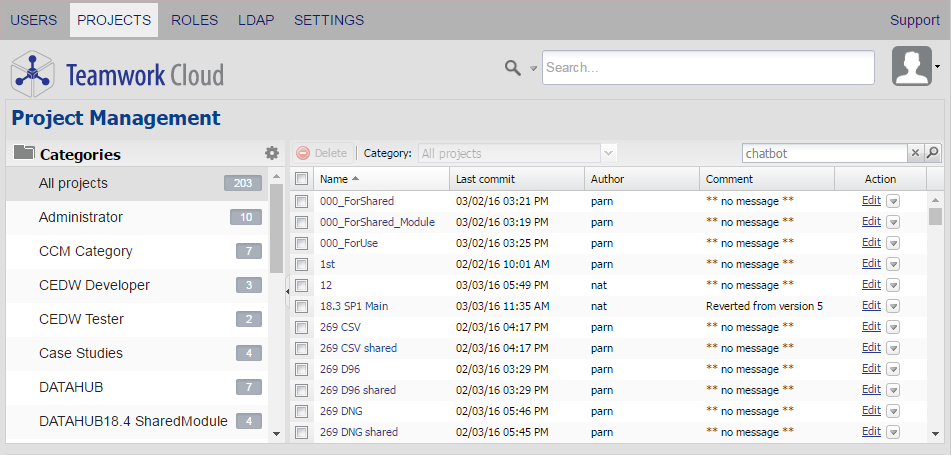Open Categories settings gear icon

pyautogui.click(x=272, y=153)
